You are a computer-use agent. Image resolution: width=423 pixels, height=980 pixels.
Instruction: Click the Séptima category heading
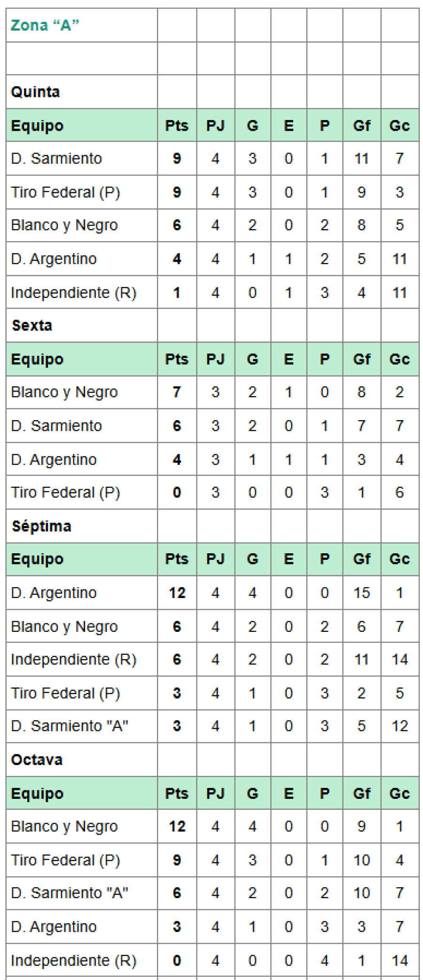pyautogui.click(x=41, y=526)
